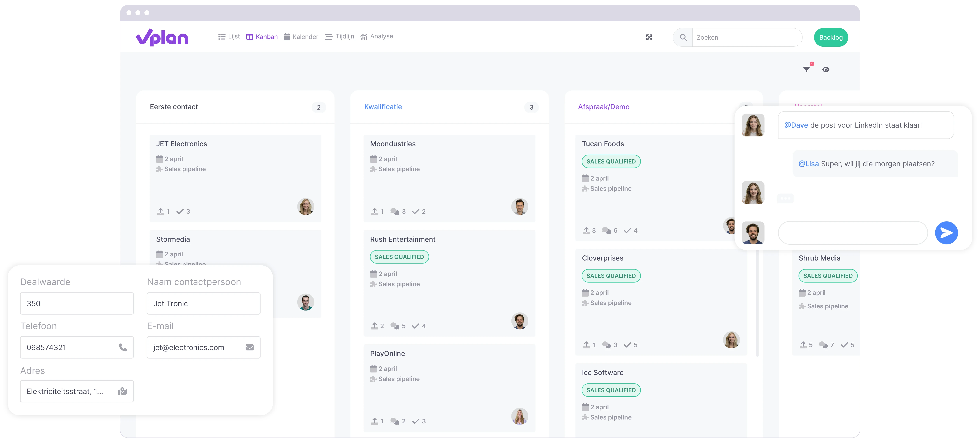Click SALES QUALIFIED label on Tucan Foods
Viewport: 980px width, 443px height.
611,161
